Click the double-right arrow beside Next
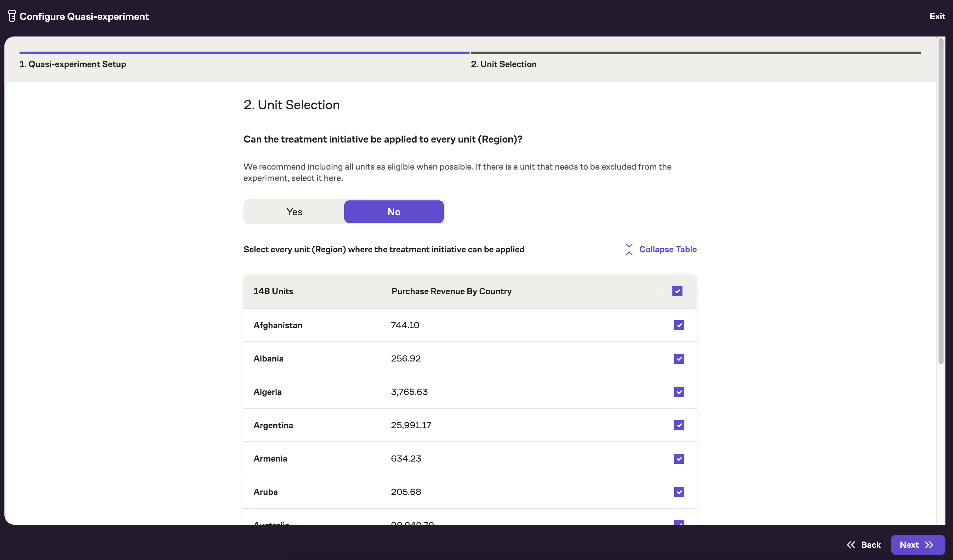Screen dimensions: 953x560 point(929,545)
